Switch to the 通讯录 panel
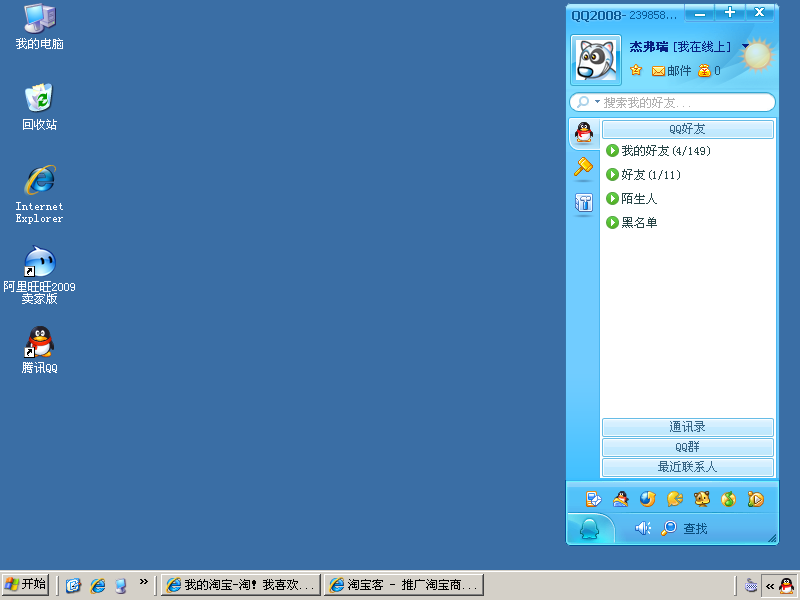Viewport: 800px width, 600px height. point(688,427)
